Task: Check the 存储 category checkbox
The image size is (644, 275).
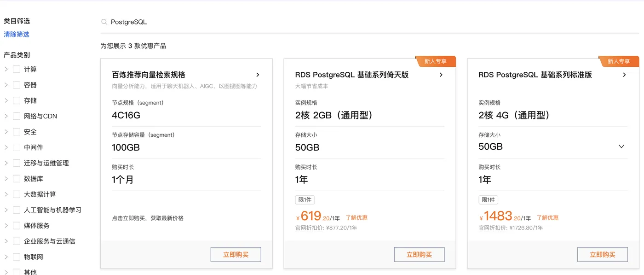Action: [16, 100]
